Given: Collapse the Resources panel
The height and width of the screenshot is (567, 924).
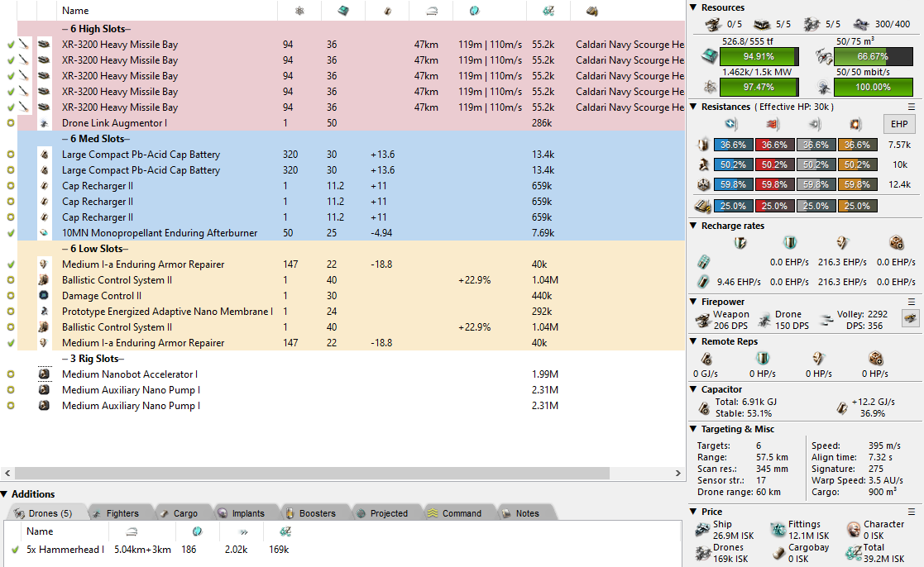Looking at the screenshot, I should 693,7.
